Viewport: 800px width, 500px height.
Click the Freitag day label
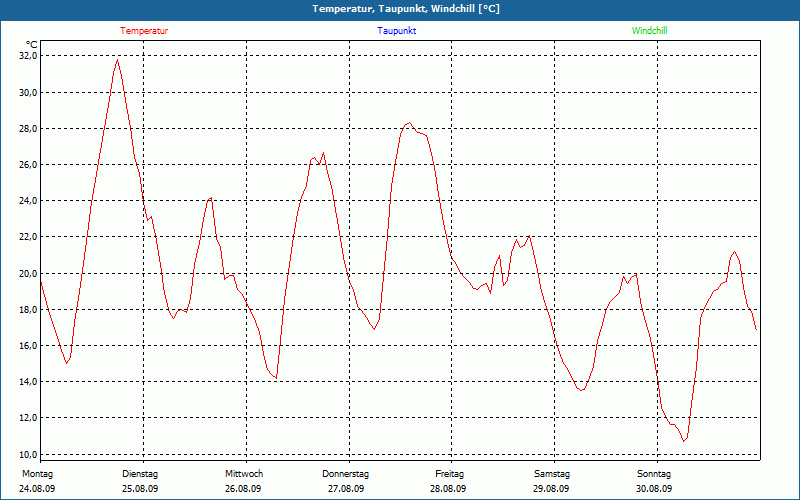click(449, 474)
